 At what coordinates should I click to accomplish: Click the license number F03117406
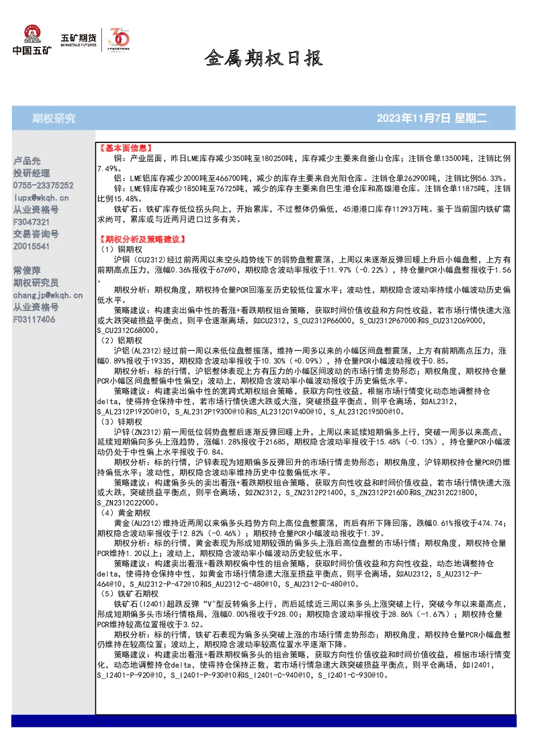[x=34, y=320]
